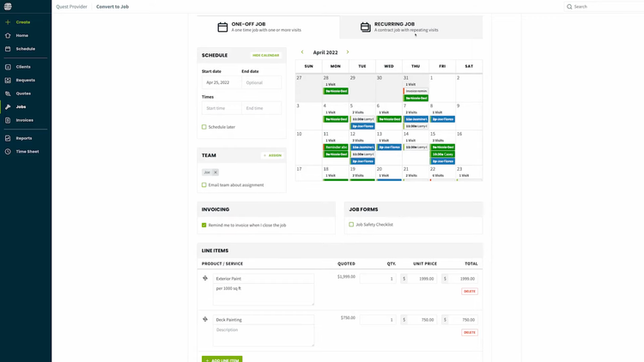Open the Start time field
The height and width of the screenshot is (362, 644).
pos(222,108)
